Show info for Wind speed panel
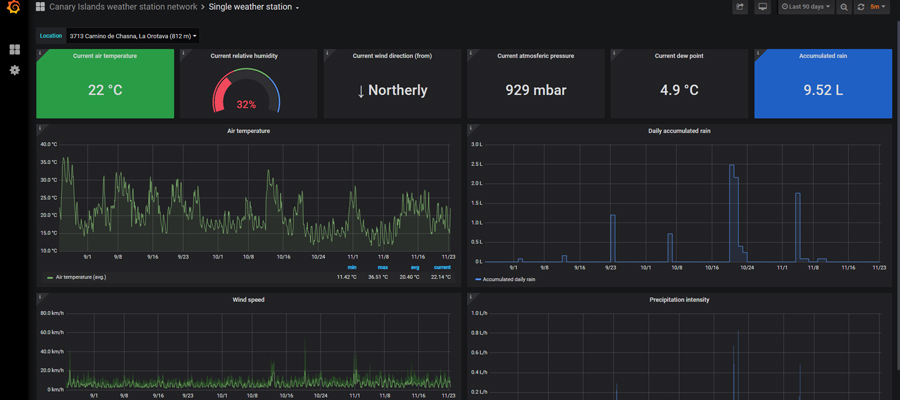 [40, 297]
